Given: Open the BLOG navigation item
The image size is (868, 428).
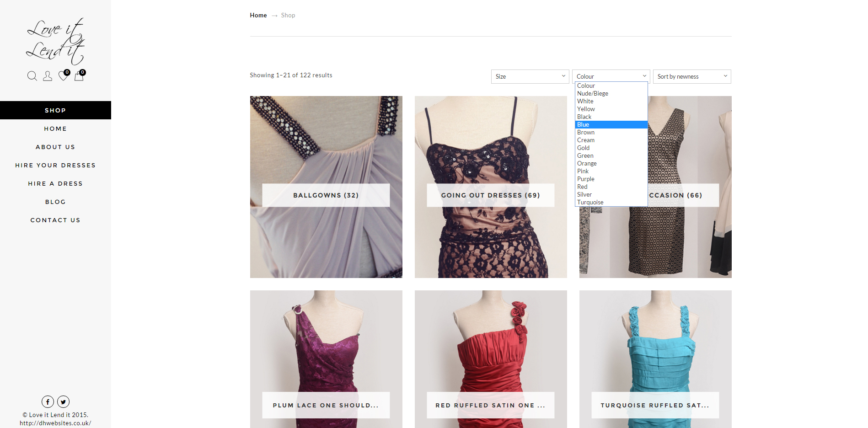Looking at the screenshot, I should tap(55, 202).
